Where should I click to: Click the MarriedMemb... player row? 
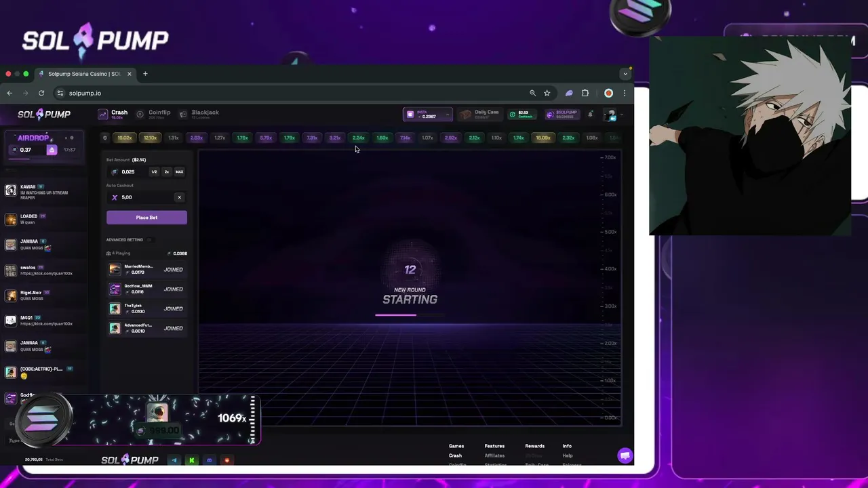click(146, 269)
